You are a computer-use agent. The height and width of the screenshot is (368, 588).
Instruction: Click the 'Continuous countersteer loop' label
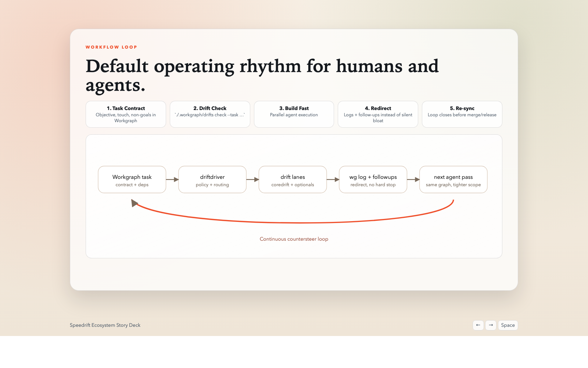click(x=294, y=239)
